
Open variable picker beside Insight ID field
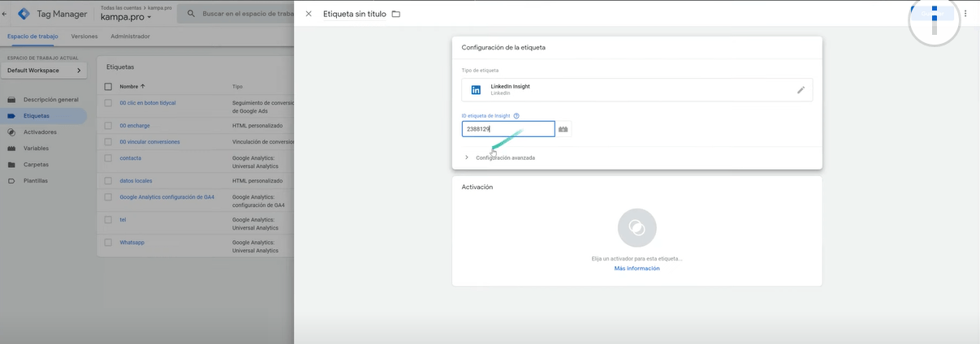tap(563, 129)
